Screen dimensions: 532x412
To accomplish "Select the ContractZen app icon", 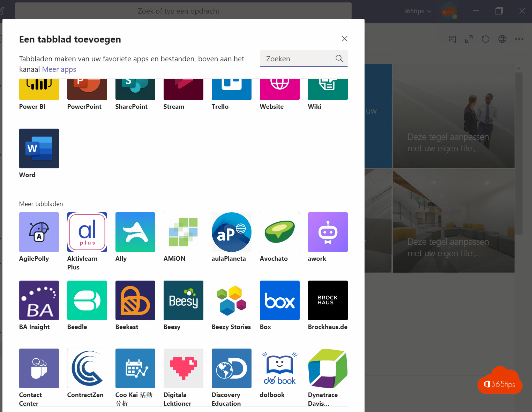I will pyautogui.click(x=87, y=368).
